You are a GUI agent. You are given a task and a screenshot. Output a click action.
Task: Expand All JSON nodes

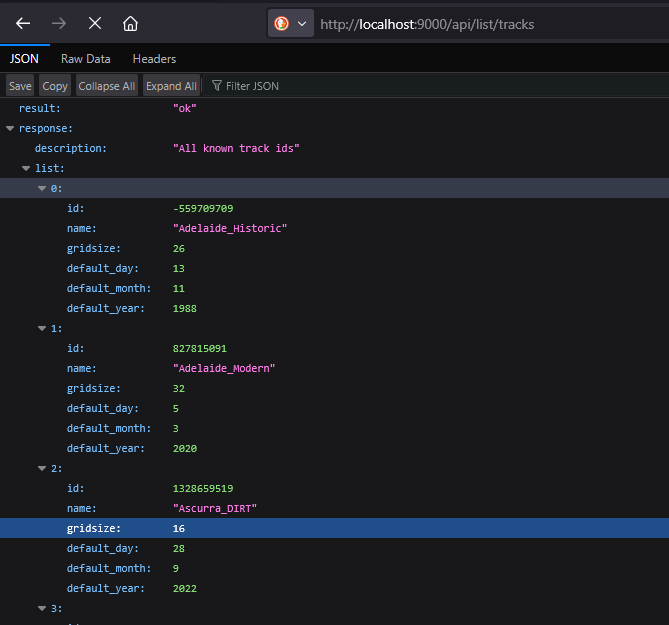[172, 86]
